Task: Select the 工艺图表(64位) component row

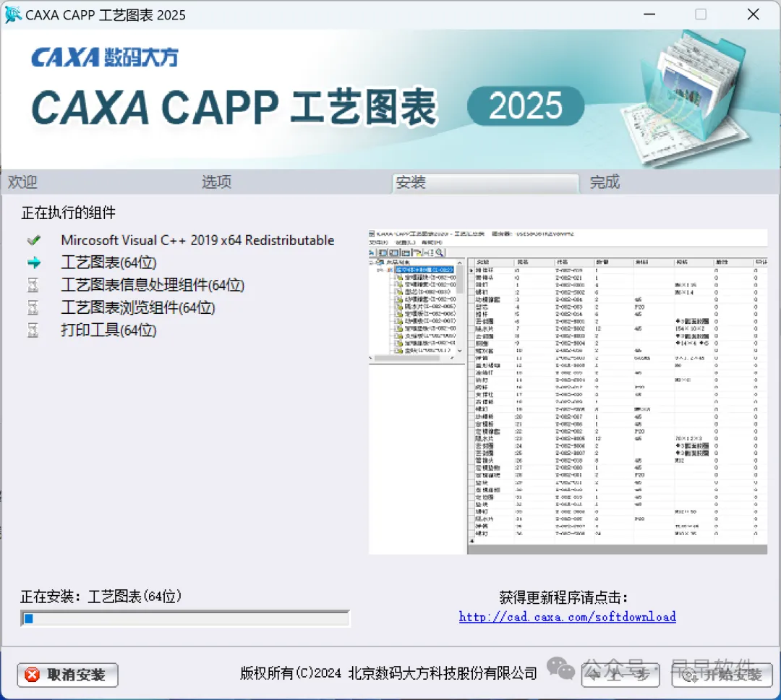Action: [x=108, y=262]
